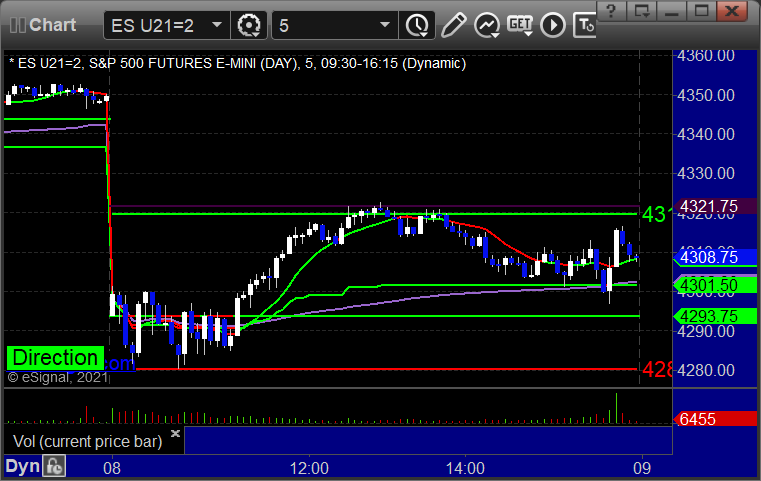This screenshot has height=481, width=761.
Task: Click the 14:00 time axis label
Action: point(465,468)
